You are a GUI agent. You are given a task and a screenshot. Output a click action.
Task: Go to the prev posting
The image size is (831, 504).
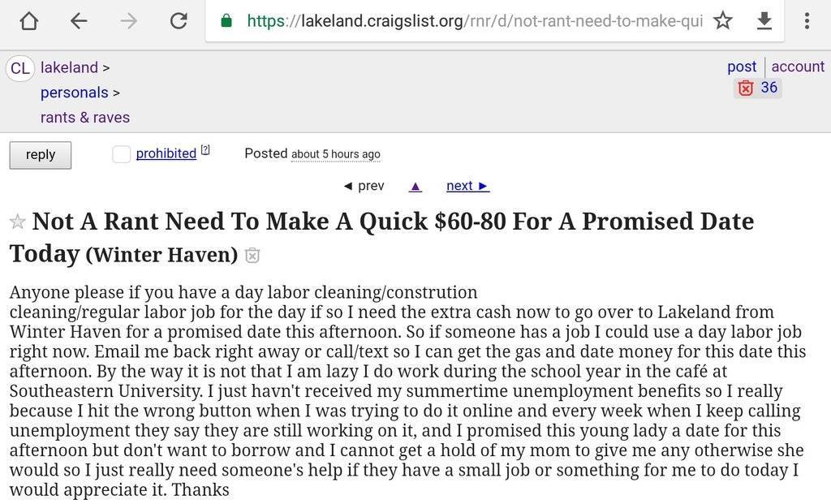(364, 186)
